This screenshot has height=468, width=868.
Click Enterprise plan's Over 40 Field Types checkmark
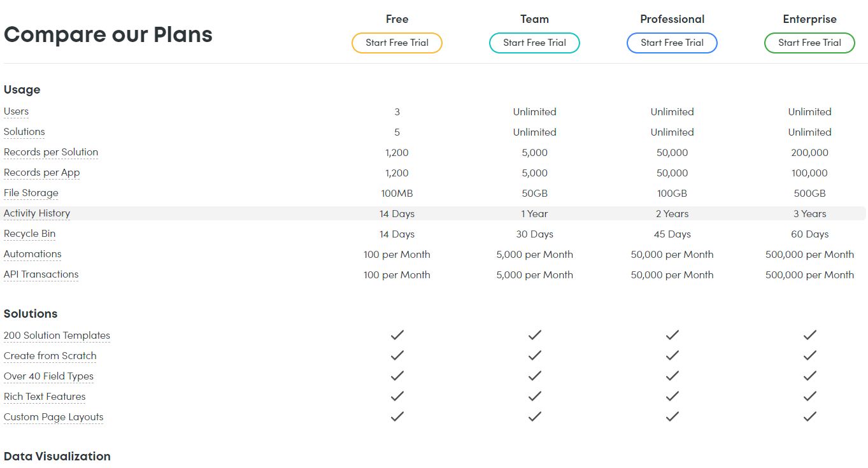click(x=809, y=376)
